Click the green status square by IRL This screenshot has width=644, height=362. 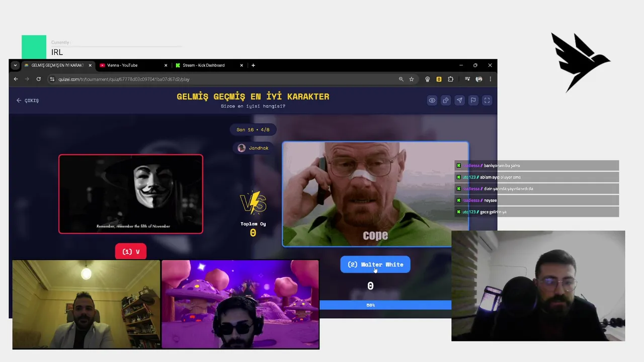(x=34, y=47)
